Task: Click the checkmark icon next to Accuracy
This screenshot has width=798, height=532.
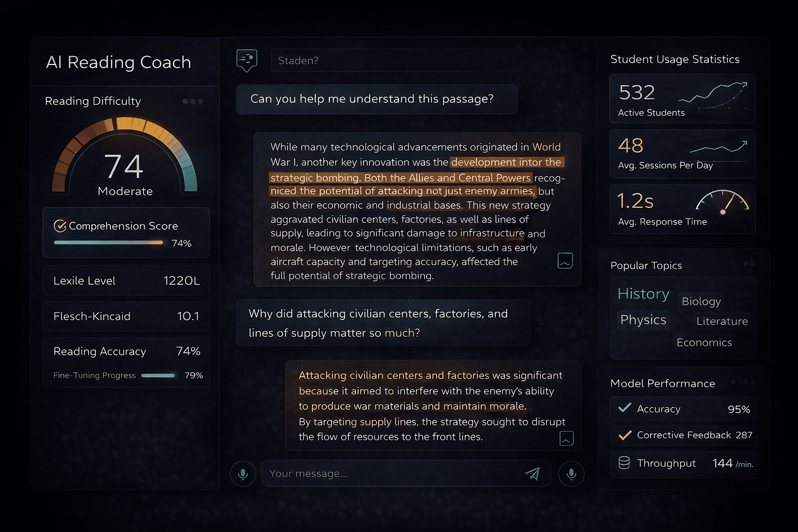Action: [624, 409]
